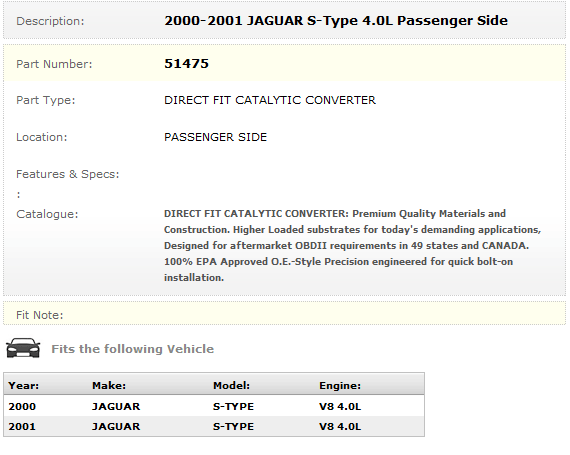Click the Make column header
This screenshot has height=455, width=570.
tap(109, 385)
